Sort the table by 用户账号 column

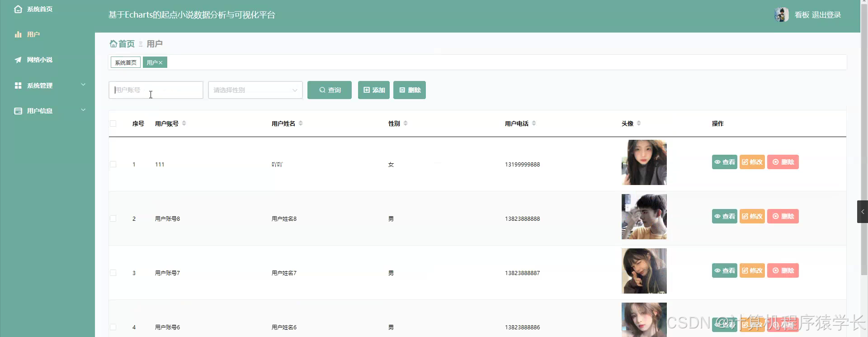click(184, 123)
